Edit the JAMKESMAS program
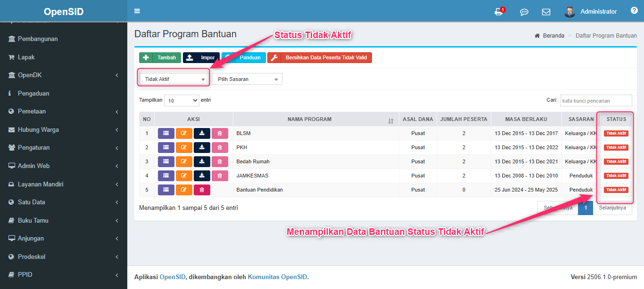 coord(184,176)
